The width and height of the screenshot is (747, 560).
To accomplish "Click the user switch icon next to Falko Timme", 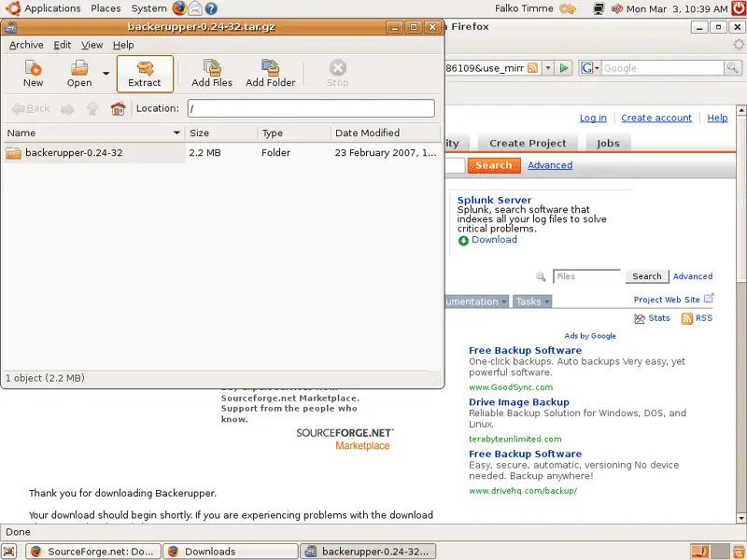I will 568,8.
